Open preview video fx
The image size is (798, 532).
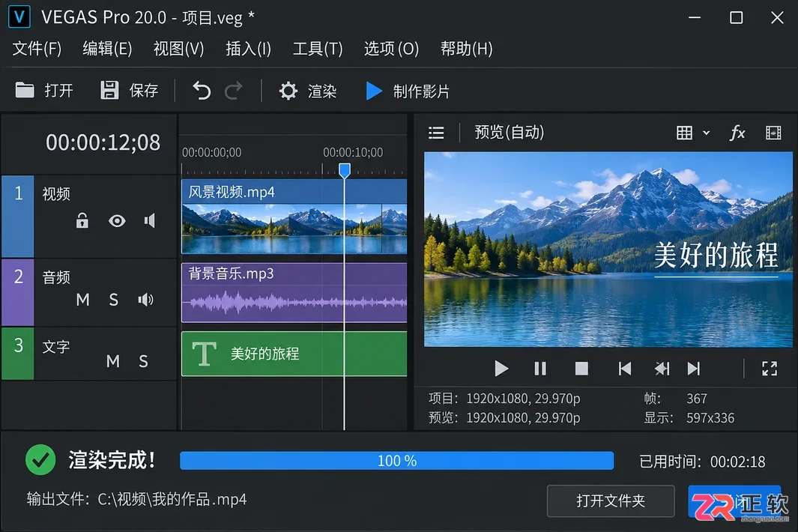click(x=737, y=133)
